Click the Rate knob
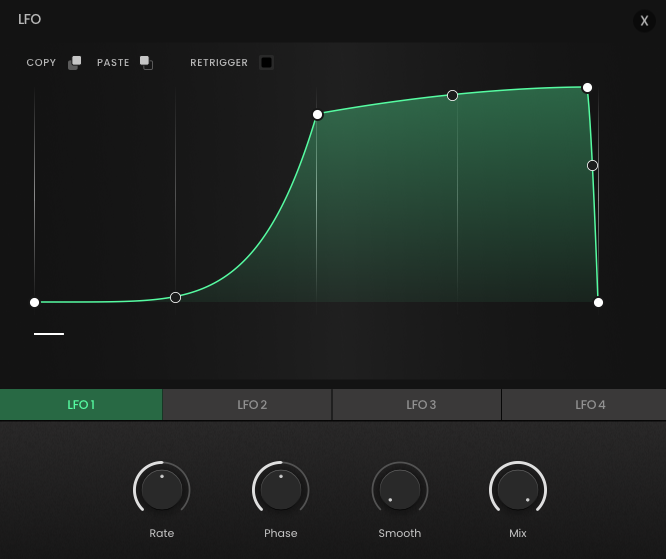This screenshot has height=559, width=666. click(162, 489)
